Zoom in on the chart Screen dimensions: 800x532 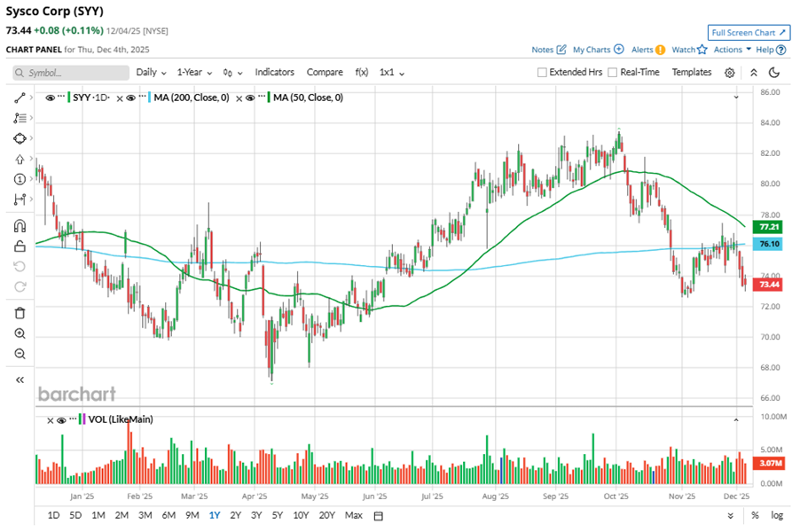[20, 333]
